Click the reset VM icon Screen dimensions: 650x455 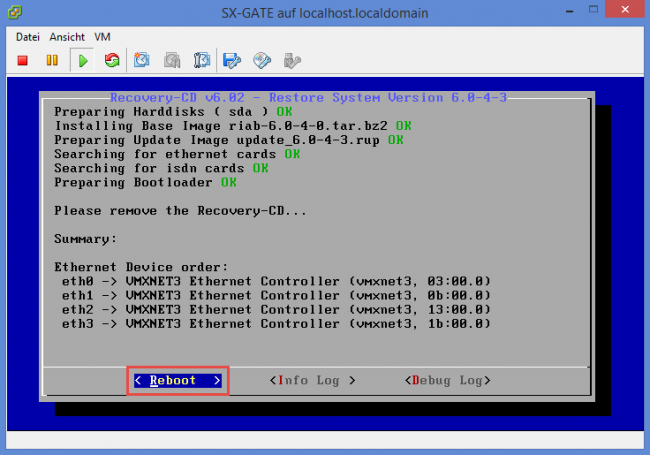(x=112, y=61)
